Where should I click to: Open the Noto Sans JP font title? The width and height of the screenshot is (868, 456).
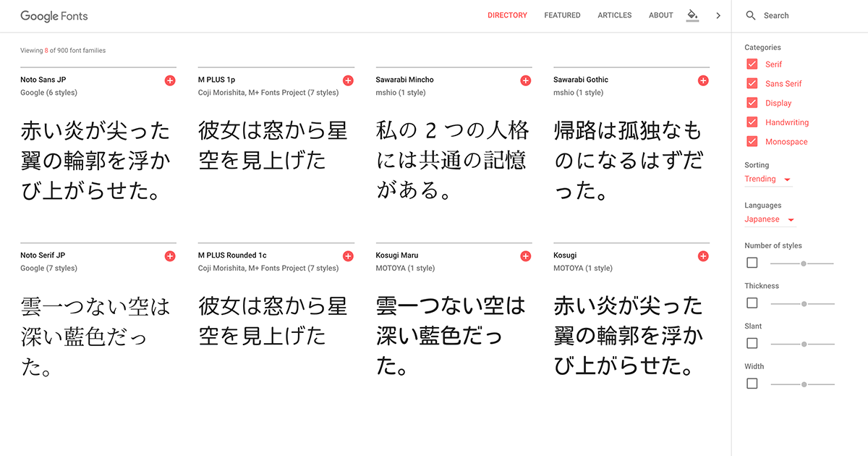tap(43, 80)
